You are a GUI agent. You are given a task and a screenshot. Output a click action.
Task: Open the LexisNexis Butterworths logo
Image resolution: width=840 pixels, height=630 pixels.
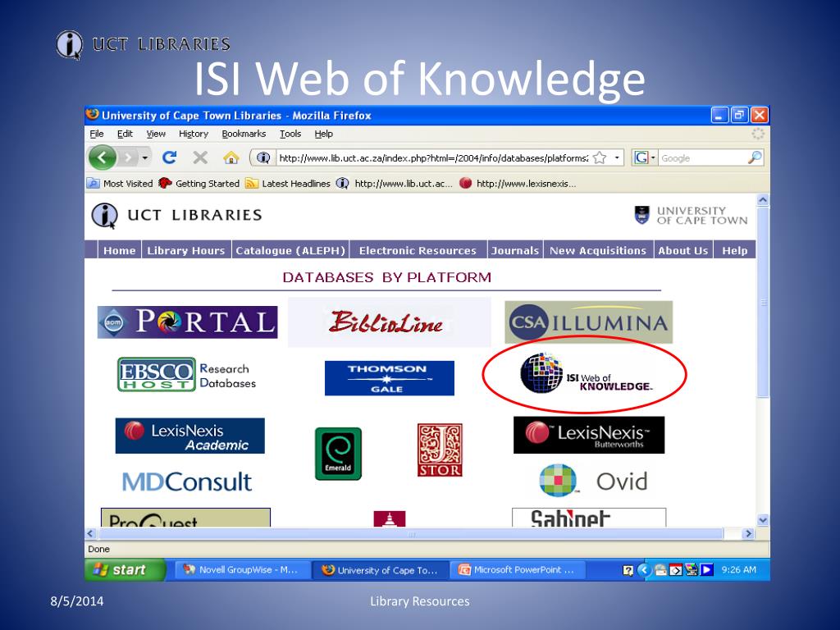(589, 435)
